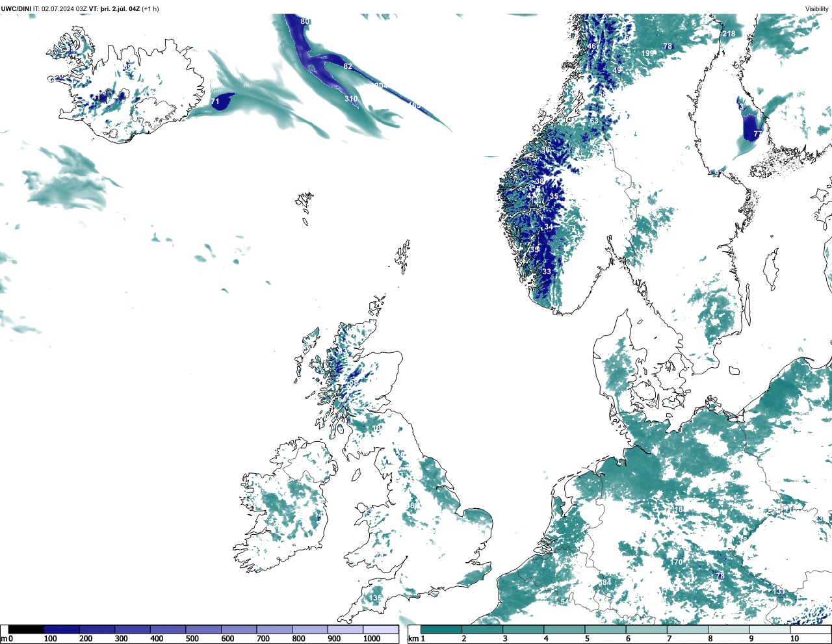The image size is (832, 644).
Task: Click the valid time 'þri. 2.júl. 04Z'
Action: pyautogui.click(x=120, y=8)
